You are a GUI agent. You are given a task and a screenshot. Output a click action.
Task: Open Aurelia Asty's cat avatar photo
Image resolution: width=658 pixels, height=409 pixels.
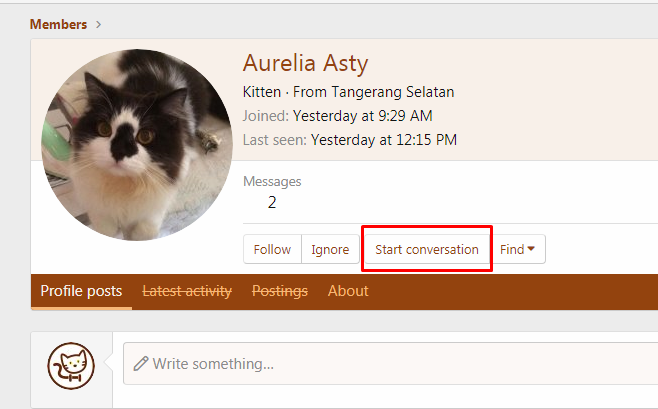click(x=137, y=145)
